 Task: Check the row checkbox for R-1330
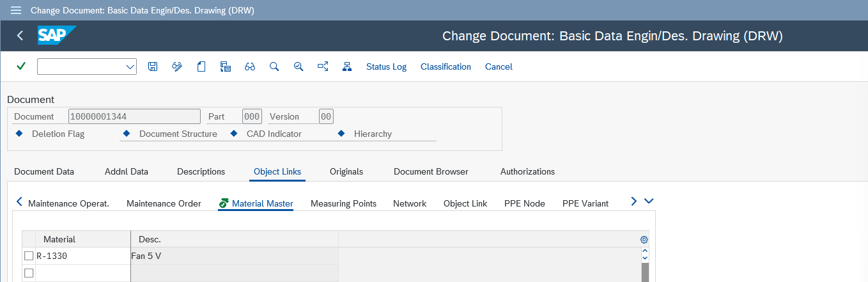click(29, 256)
